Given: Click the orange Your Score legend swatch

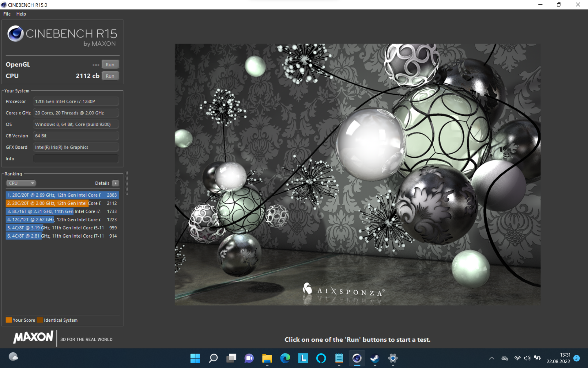Looking at the screenshot, I should [x=9, y=320].
